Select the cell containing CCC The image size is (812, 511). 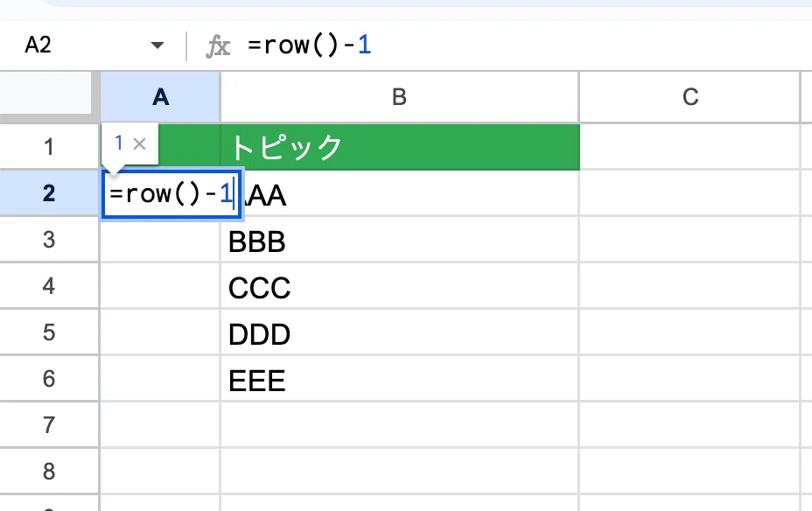400,286
